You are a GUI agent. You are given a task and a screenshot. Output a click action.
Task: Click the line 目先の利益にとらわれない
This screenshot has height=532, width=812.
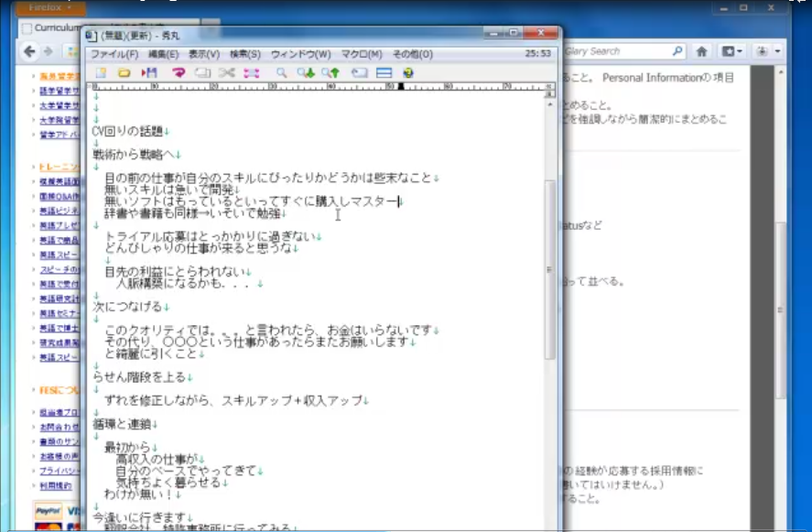(x=175, y=271)
